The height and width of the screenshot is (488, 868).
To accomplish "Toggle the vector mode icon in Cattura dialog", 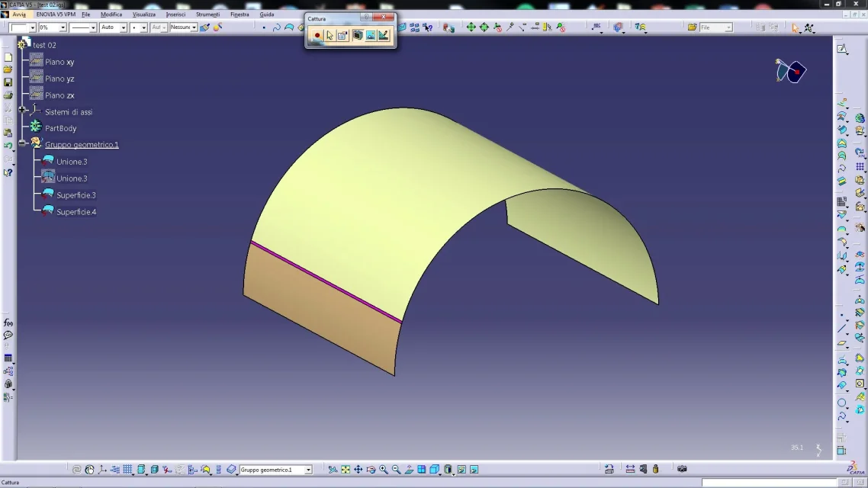I will pos(383,35).
